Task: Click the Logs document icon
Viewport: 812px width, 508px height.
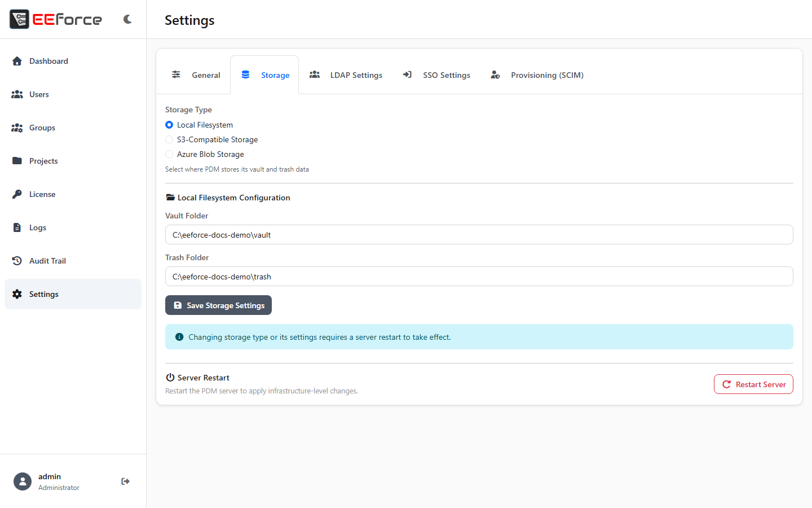Action: click(x=17, y=227)
